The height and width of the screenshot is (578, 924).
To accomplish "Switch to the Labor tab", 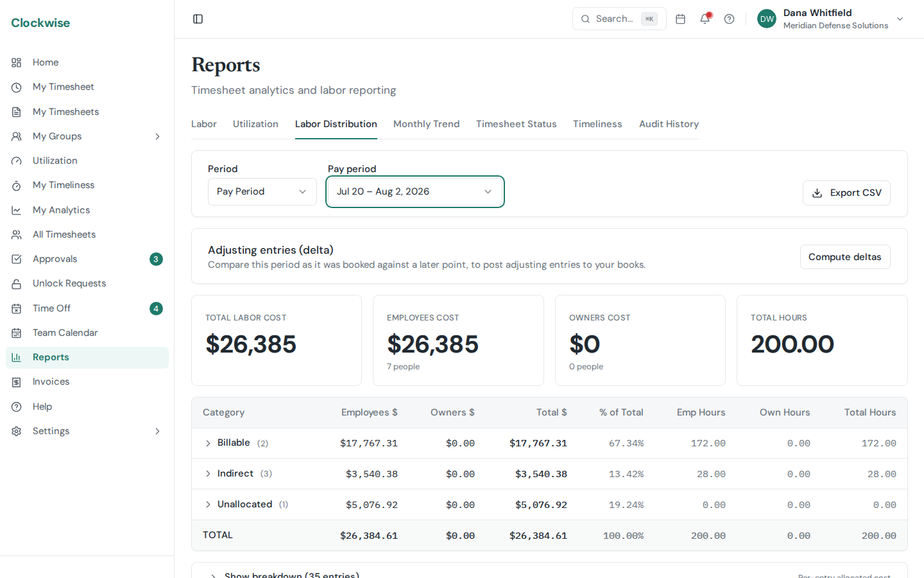I will tap(204, 124).
